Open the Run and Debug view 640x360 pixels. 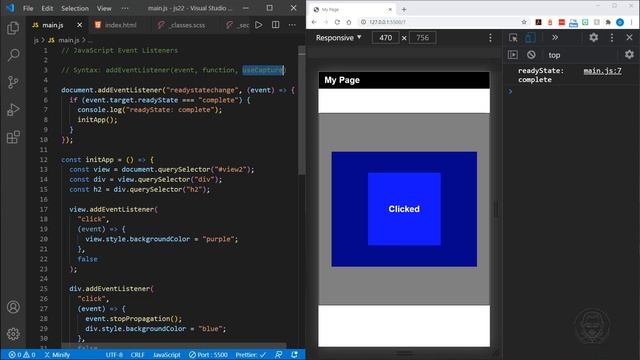pyautogui.click(x=13, y=109)
